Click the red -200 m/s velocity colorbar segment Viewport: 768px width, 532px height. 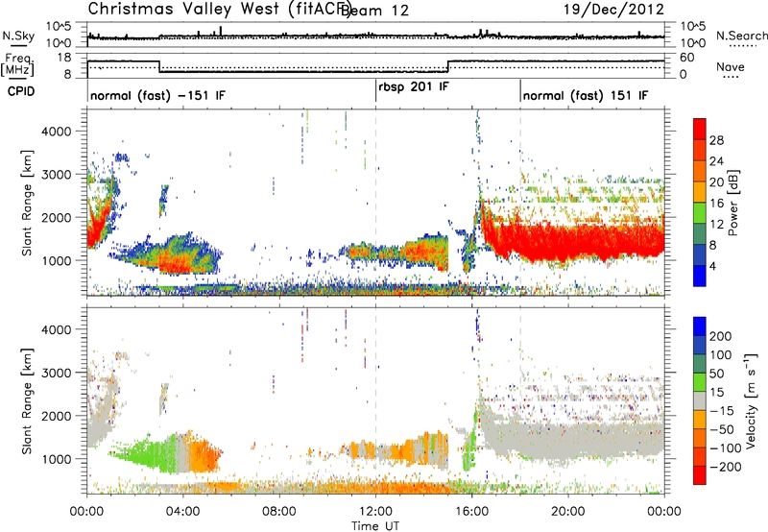700,475
